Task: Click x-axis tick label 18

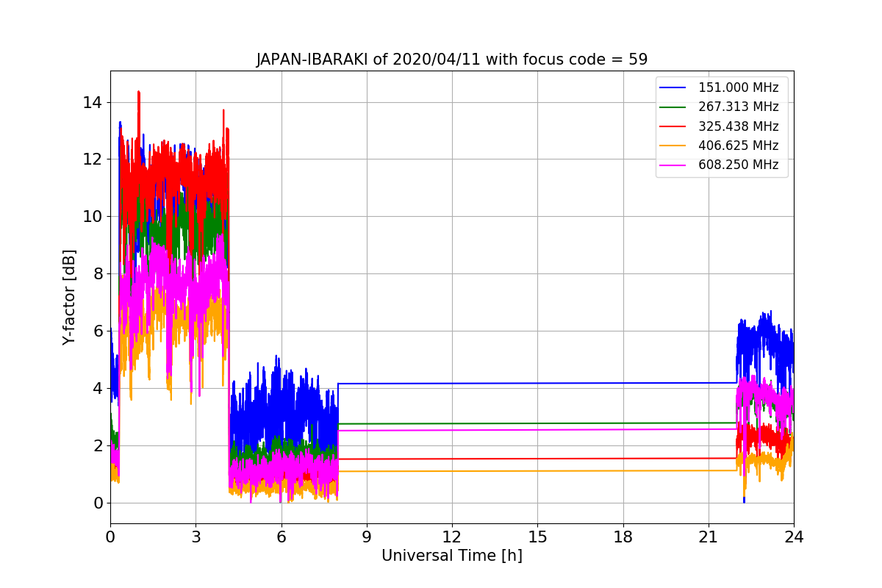Action: 623,537
